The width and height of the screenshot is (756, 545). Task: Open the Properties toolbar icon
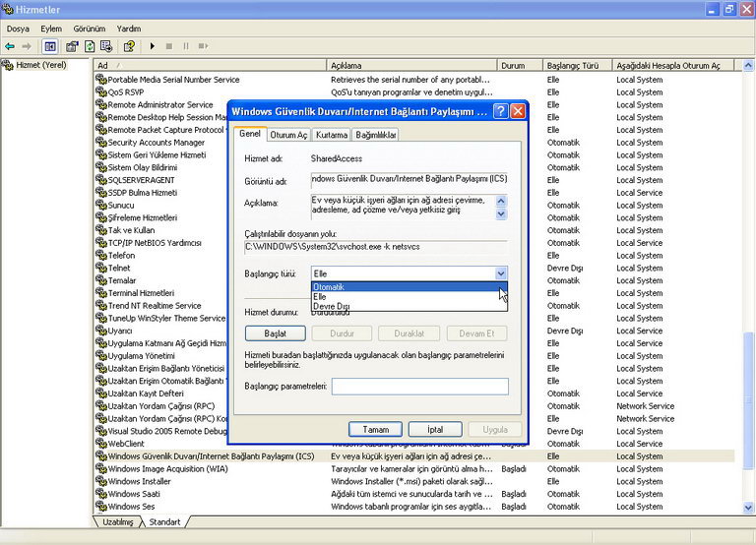pyautogui.click(x=72, y=46)
